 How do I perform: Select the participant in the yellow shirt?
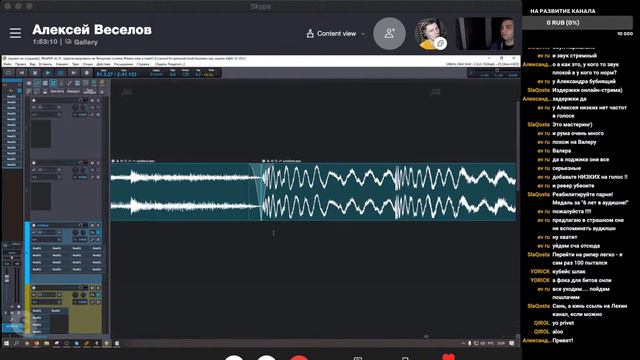pos(430,33)
